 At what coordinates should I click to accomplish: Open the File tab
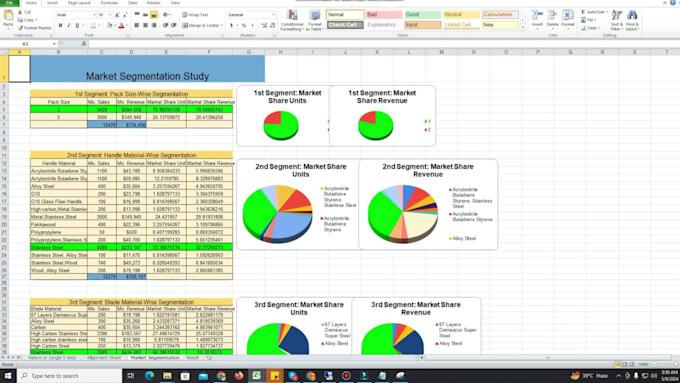pyautogui.click(x=10, y=3)
